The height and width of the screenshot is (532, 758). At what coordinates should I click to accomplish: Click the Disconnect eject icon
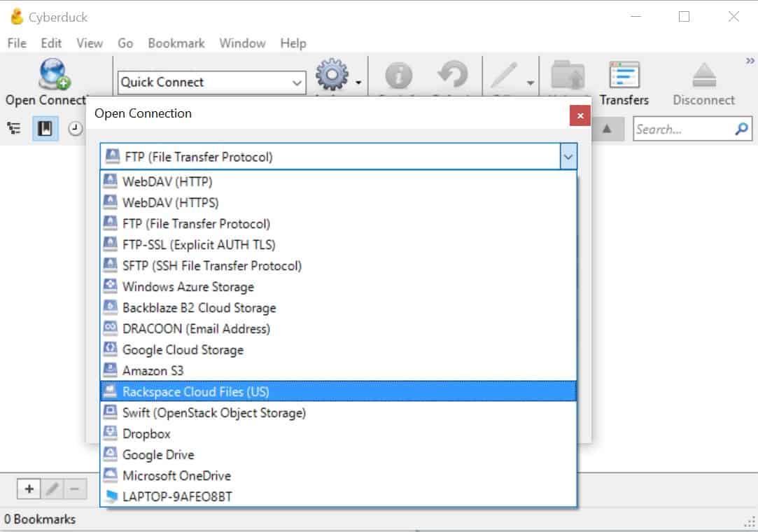coord(704,75)
